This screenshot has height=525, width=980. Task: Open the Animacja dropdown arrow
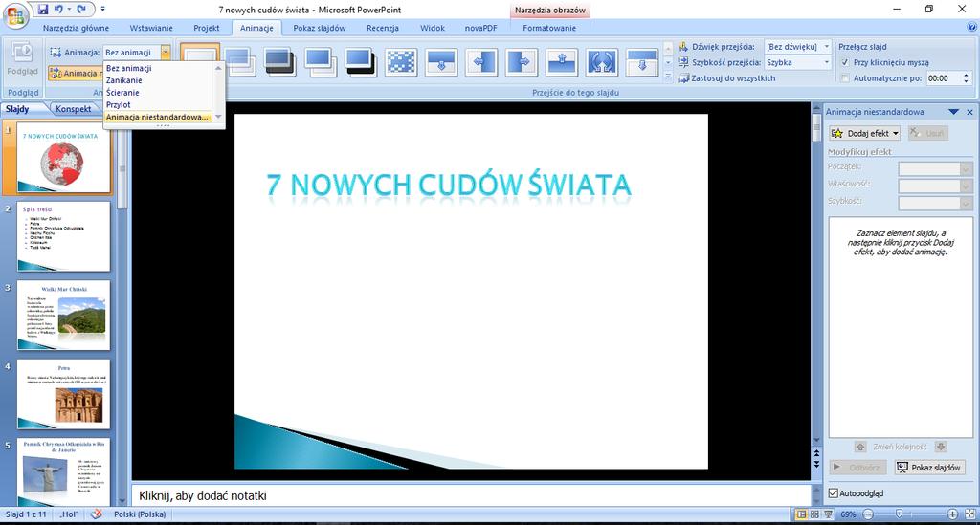click(x=165, y=53)
